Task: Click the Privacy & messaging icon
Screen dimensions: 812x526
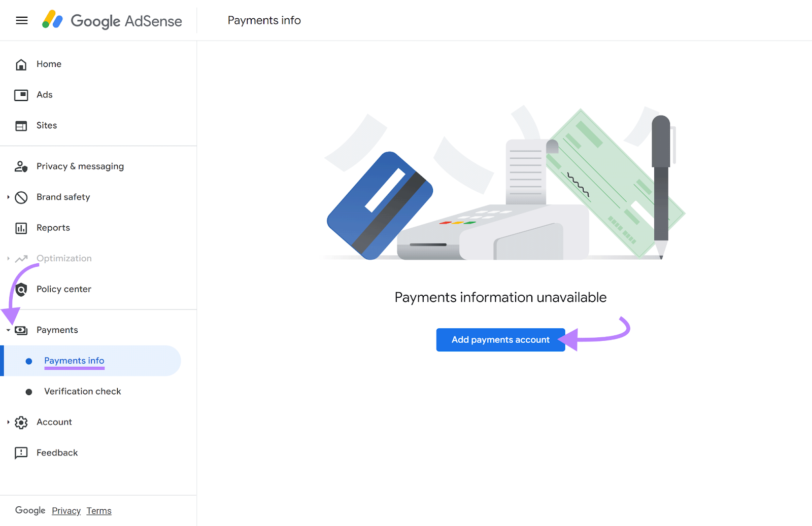Action: 21,166
